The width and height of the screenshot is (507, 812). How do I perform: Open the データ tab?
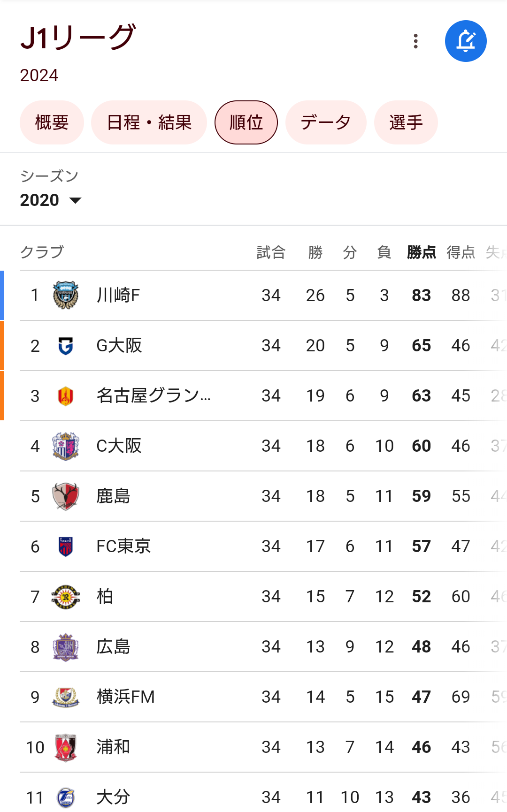[326, 122]
